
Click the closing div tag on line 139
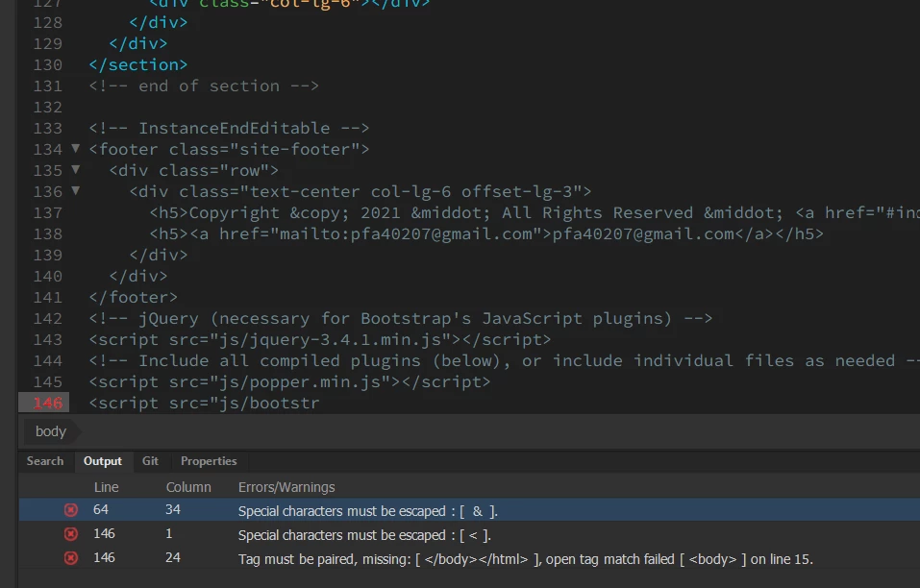click(159, 255)
